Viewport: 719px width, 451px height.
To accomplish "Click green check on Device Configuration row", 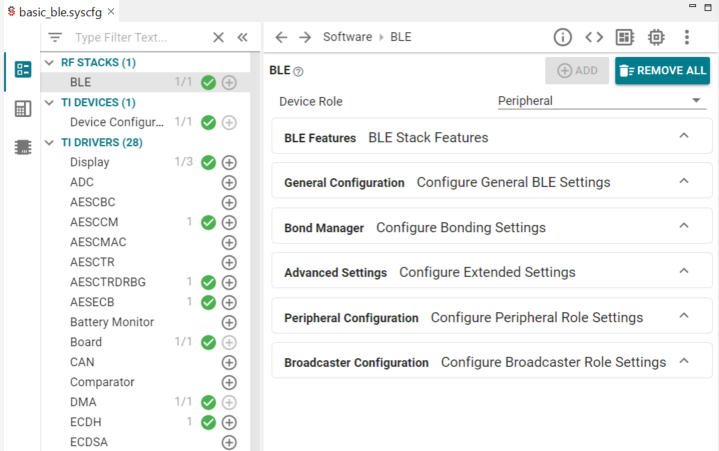I will click(209, 122).
